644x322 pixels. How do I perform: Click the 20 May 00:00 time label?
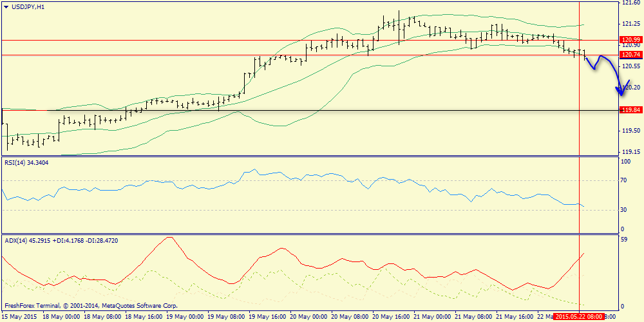308,317
